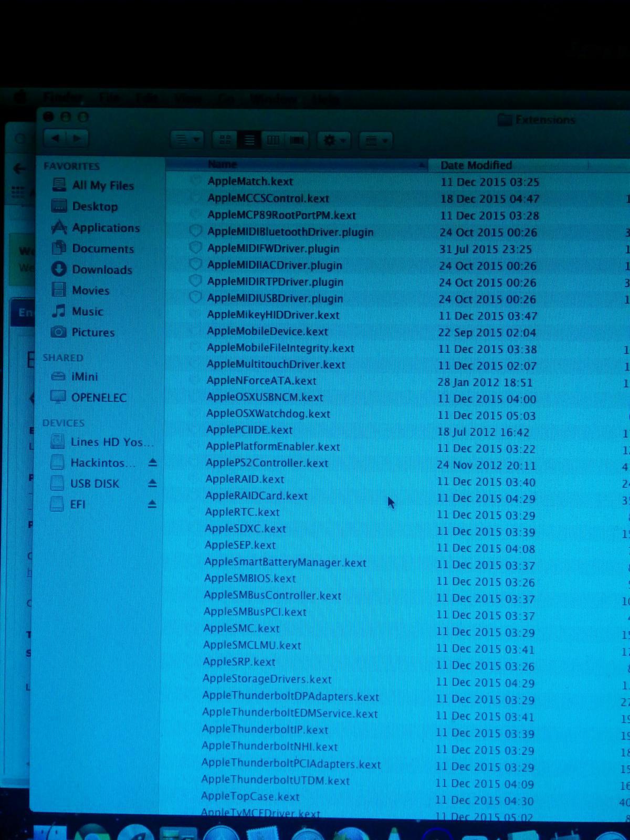Select ApplePCIIDE.kext

[249, 430]
